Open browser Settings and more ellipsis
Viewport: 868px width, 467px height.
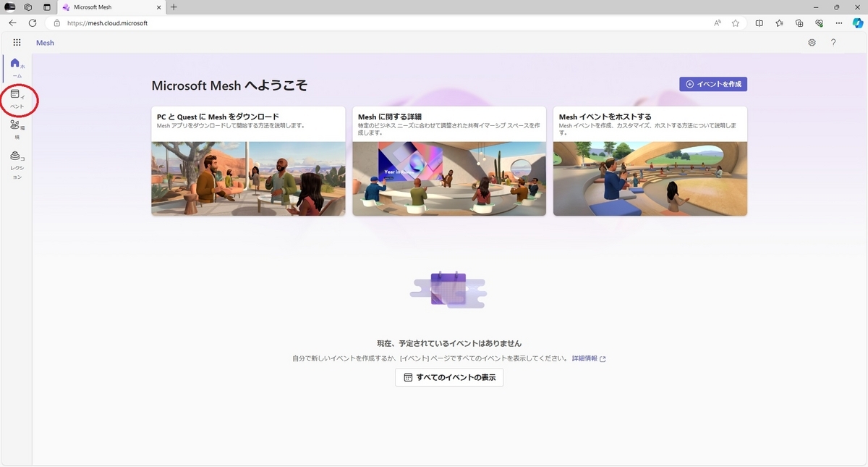coord(838,23)
